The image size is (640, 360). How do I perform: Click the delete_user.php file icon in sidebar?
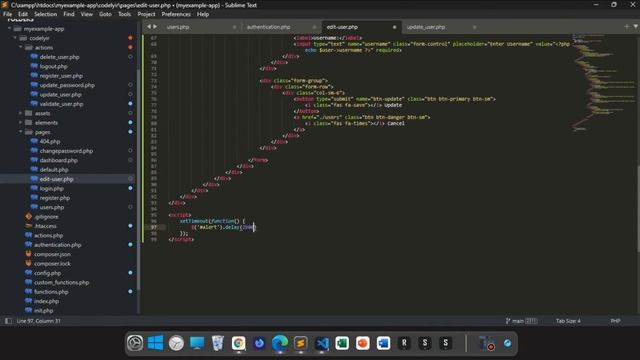point(34,57)
